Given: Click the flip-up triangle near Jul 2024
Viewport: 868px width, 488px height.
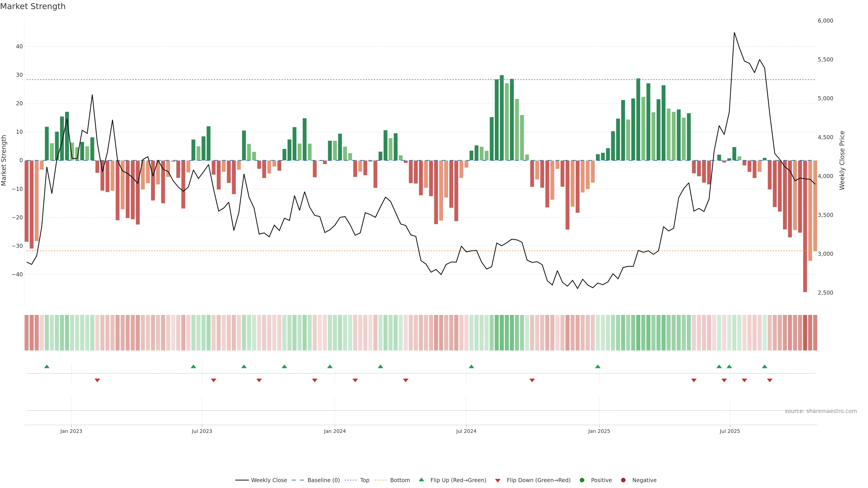Looking at the screenshot, I should pos(471,366).
